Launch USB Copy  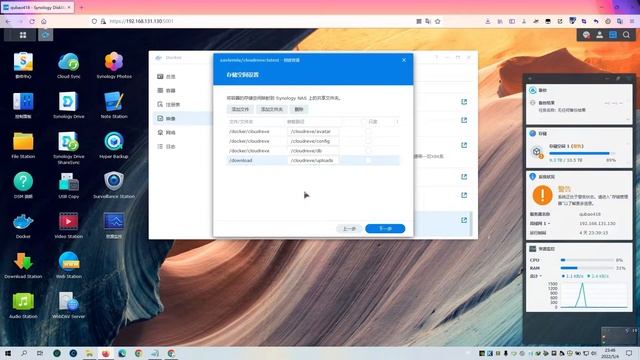[x=69, y=185]
